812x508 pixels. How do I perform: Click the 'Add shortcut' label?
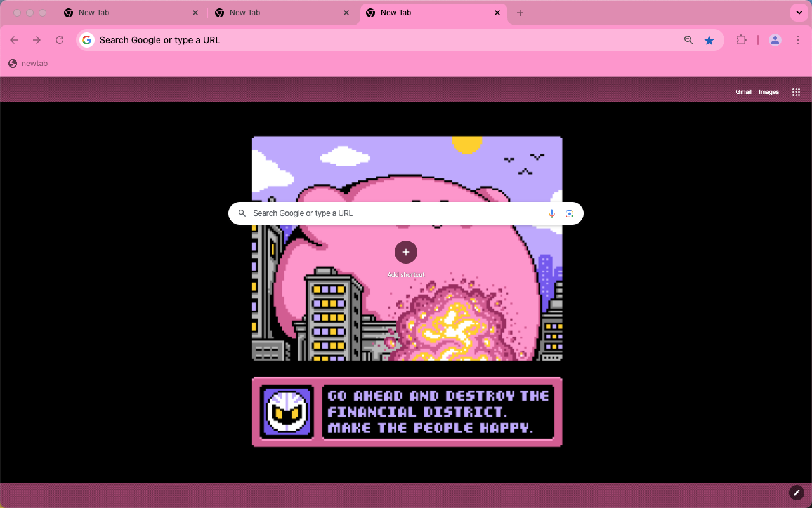tap(406, 275)
